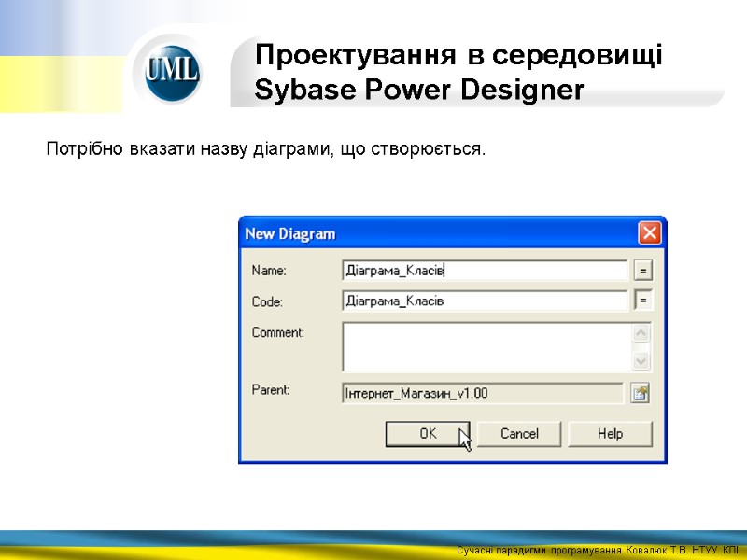The height and width of the screenshot is (560, 747).
Task: Open the Parent properties browse icon
Action: pos(641,393)
